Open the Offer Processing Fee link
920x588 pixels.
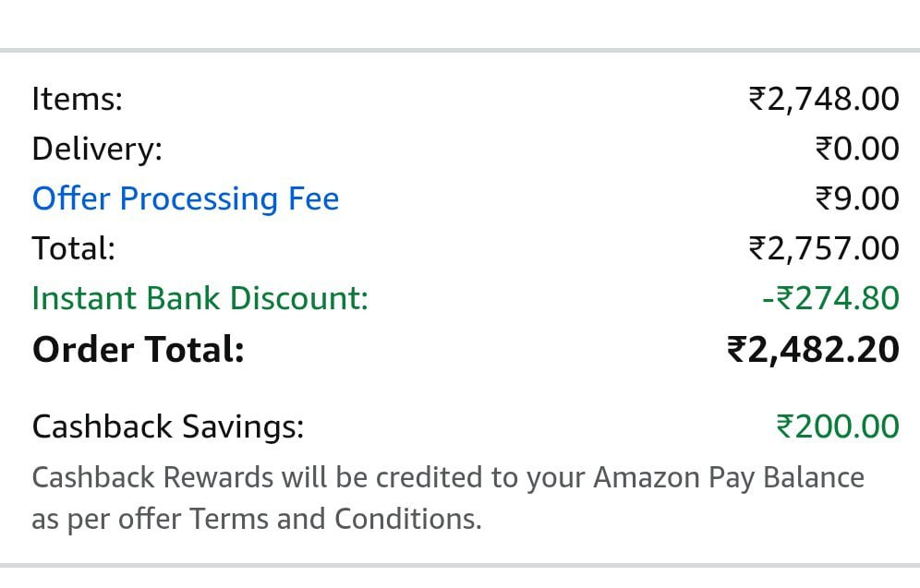tap(185, 198)
